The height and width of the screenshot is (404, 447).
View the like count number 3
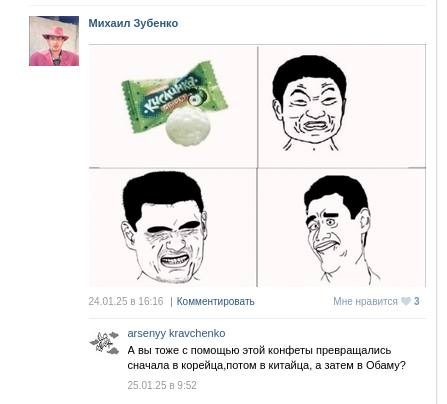(417, 301)
